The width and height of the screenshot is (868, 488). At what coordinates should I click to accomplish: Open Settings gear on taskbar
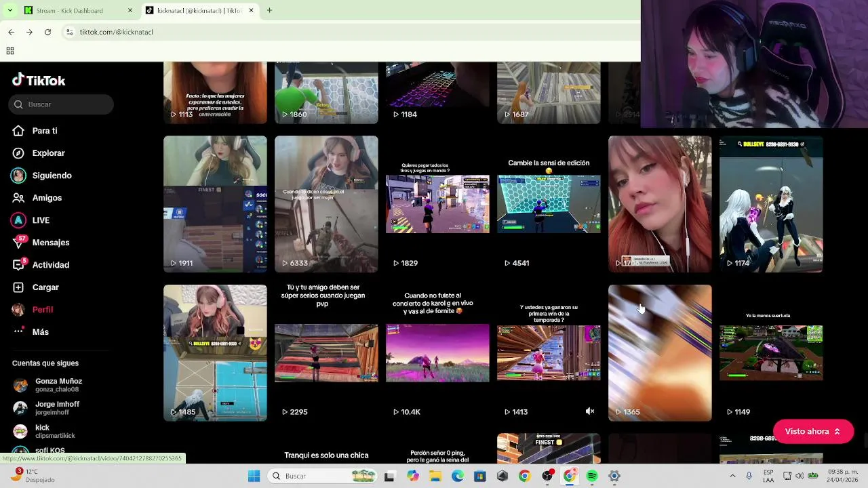[x=614, y=476]
